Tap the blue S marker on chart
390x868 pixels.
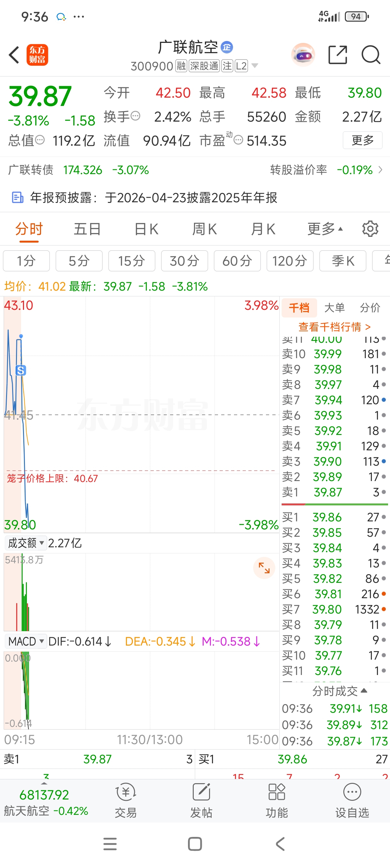pyautogui.click(x=21, y=370)
